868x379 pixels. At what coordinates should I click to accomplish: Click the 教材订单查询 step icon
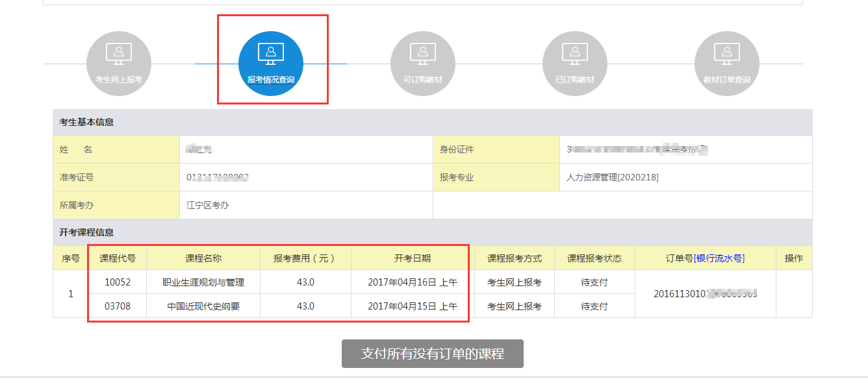click(x=727, y=64)
